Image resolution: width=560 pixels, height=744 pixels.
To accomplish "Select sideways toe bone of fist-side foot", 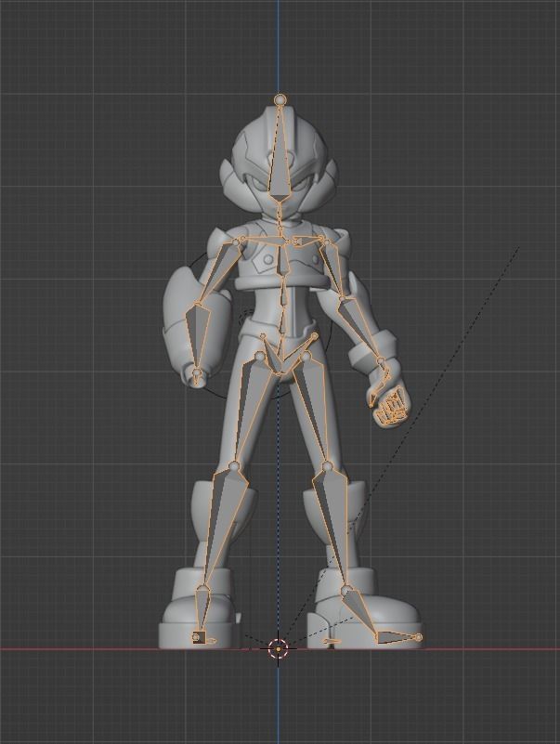I will 397,637.
